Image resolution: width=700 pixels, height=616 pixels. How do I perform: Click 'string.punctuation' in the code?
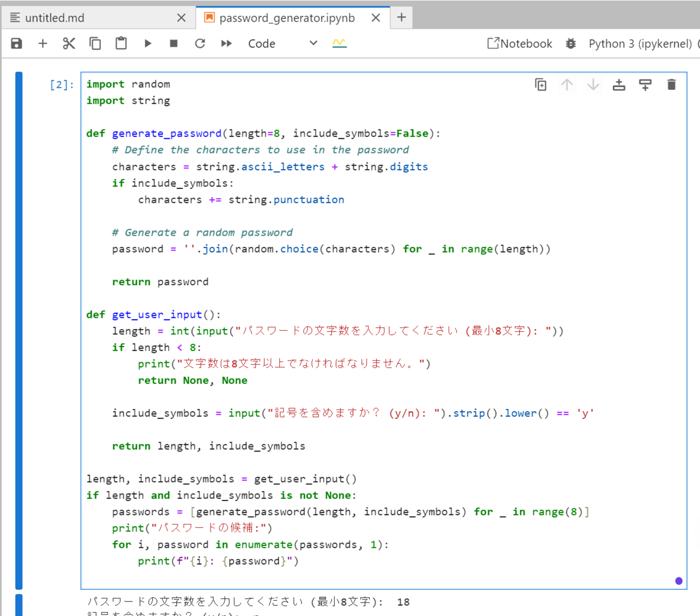pyautogui.click(x=286, y=199)
